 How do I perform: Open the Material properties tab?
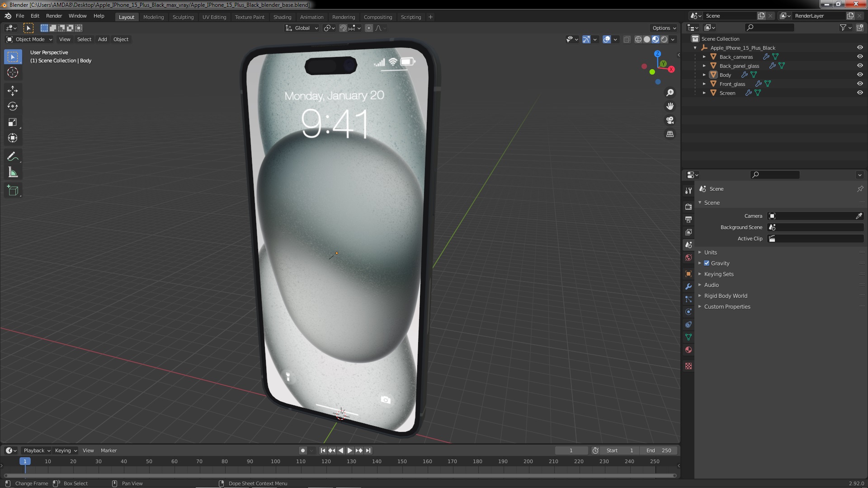pos(689,350)
